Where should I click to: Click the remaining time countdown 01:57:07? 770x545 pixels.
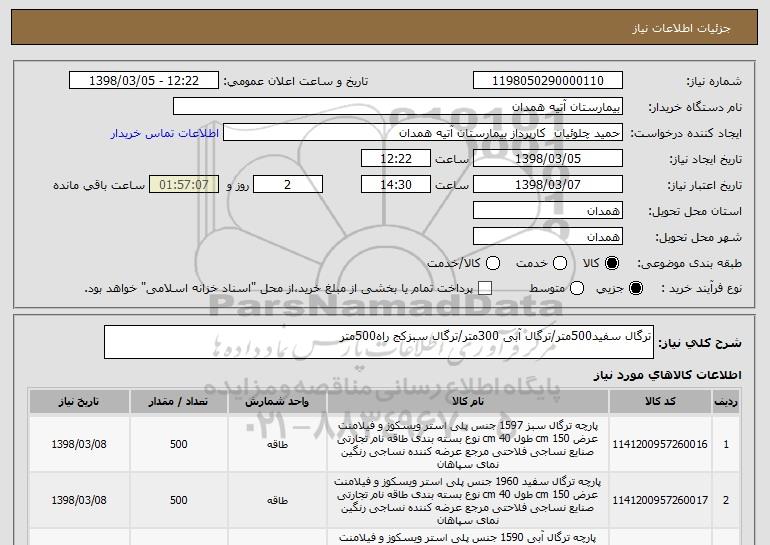point(184,185)
